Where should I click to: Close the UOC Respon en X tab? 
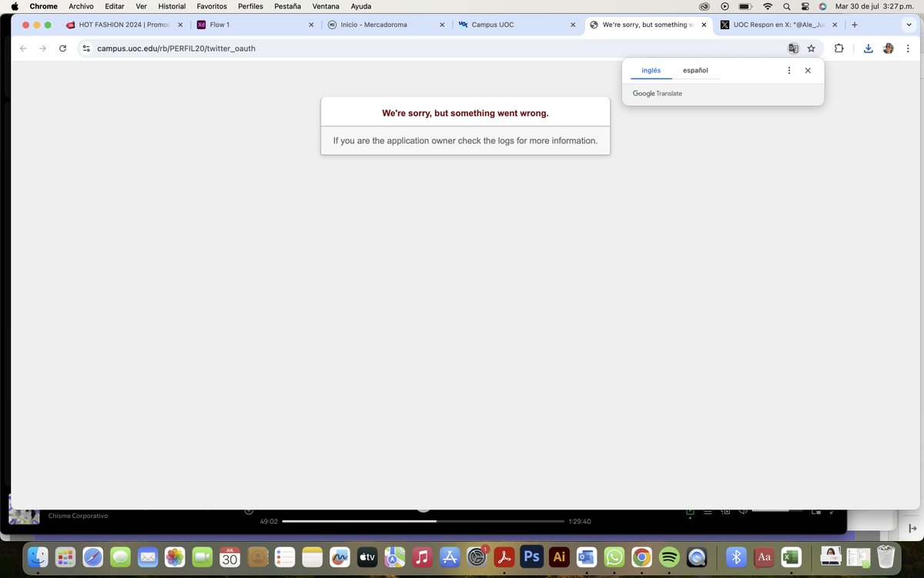point(835,25)
